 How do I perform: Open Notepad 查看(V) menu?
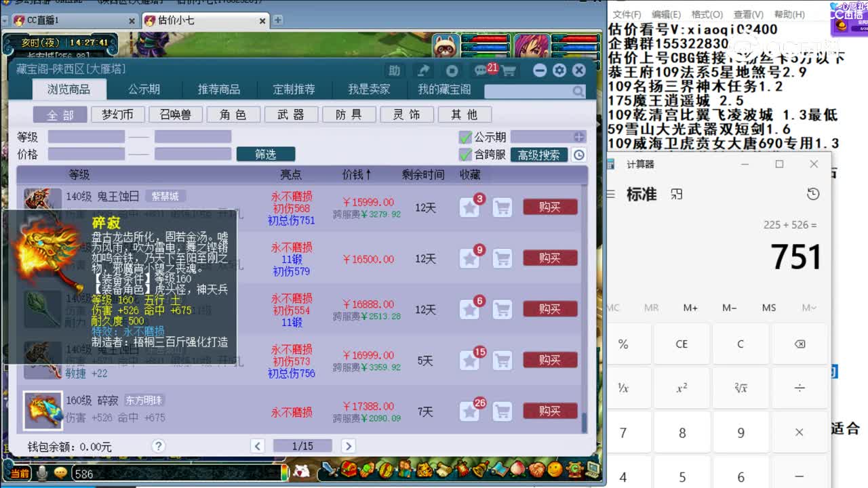pos(748,14)
